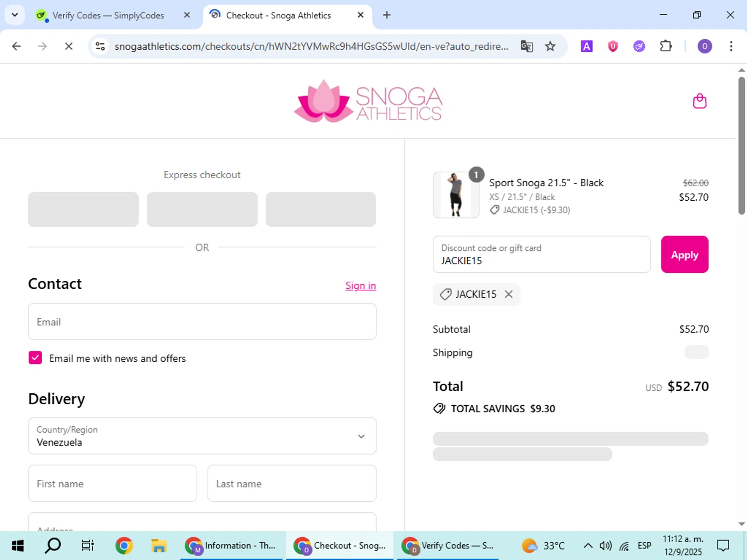The image size is (747, 560).
Task: Open the weather widget showing 33°C
Action: [543, 546]
